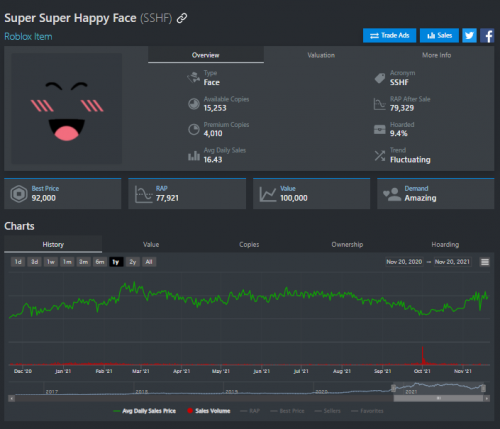The height and width of the screenshot is (429, 500).
Task: Set chart range to All
Action: [x=149, y=262]
